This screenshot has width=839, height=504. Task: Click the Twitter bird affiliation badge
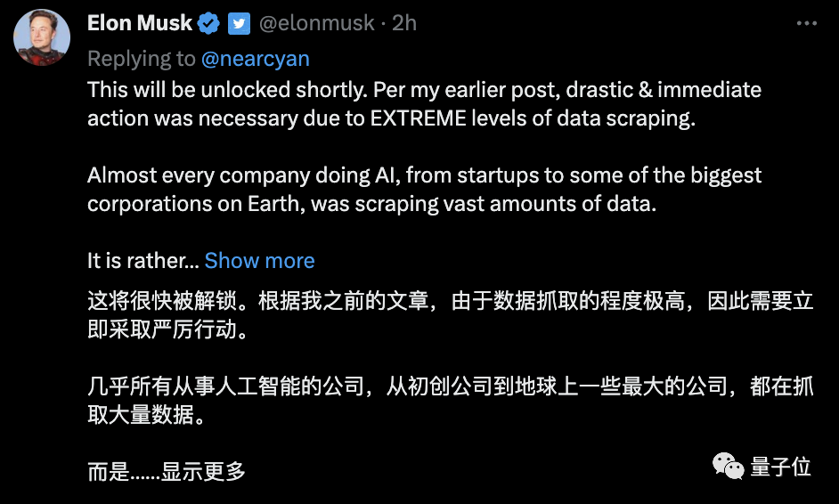[239, 24]
